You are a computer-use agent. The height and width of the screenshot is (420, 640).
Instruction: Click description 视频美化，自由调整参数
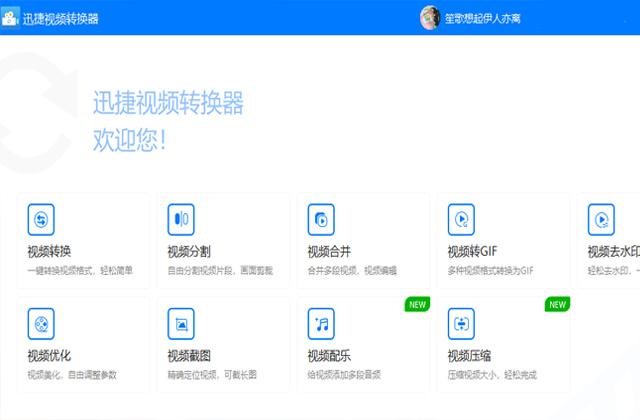tap(72, 375)
